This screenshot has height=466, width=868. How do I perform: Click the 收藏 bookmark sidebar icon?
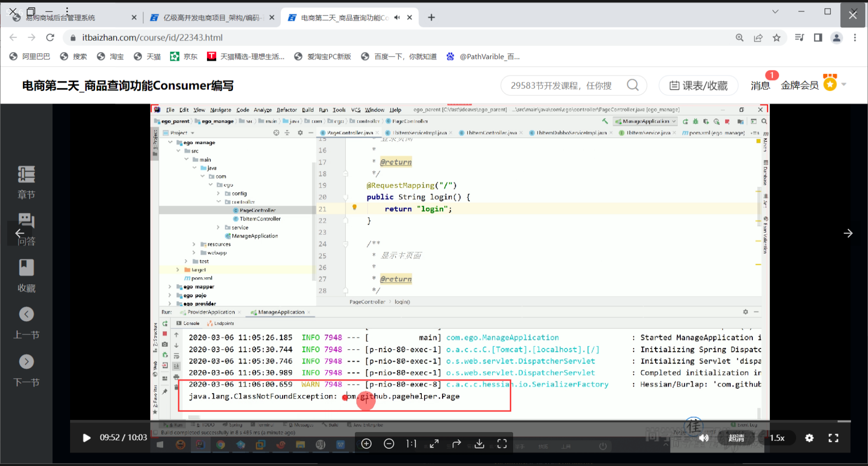click(26, 276)
